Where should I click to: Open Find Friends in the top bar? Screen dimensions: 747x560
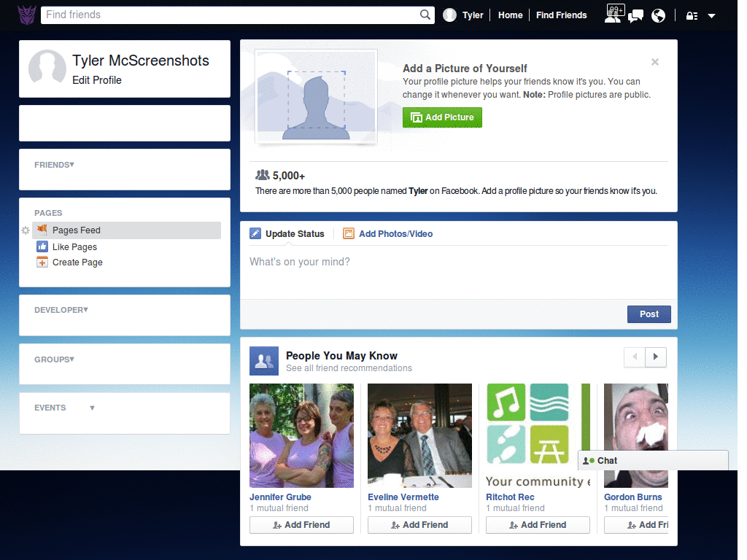pos(561,15)
